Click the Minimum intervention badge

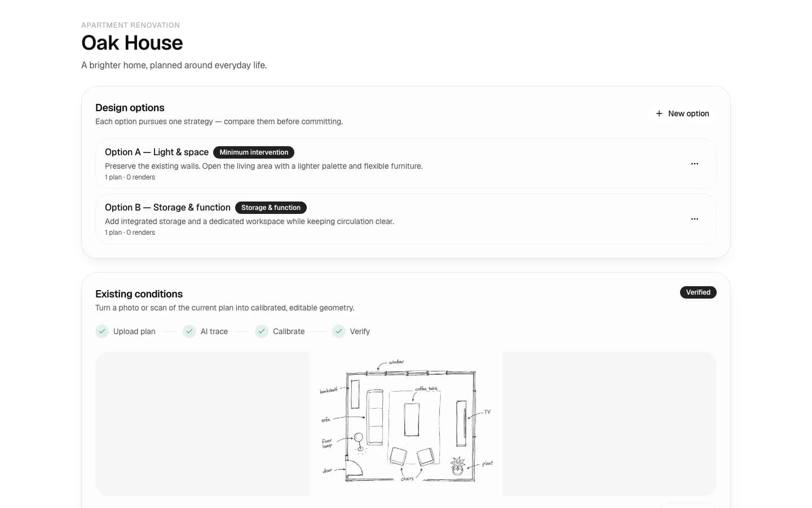click(x=254, y=152)
